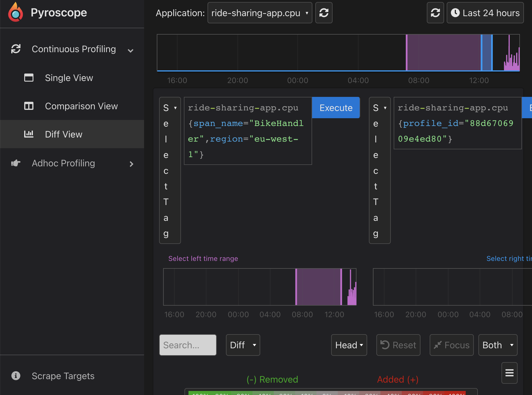Viewport: 532px width, 395px height.
Task: Collapse the Continuous Profiling section
Action: (x=131, y=50)
